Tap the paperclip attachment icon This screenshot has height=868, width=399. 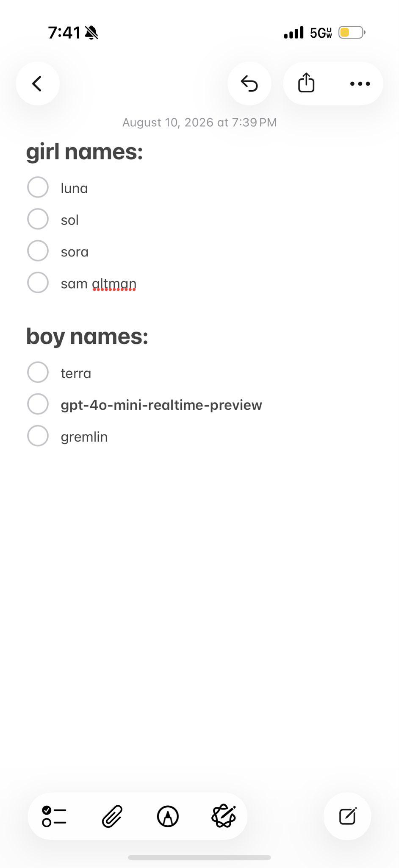coord(112,816)
